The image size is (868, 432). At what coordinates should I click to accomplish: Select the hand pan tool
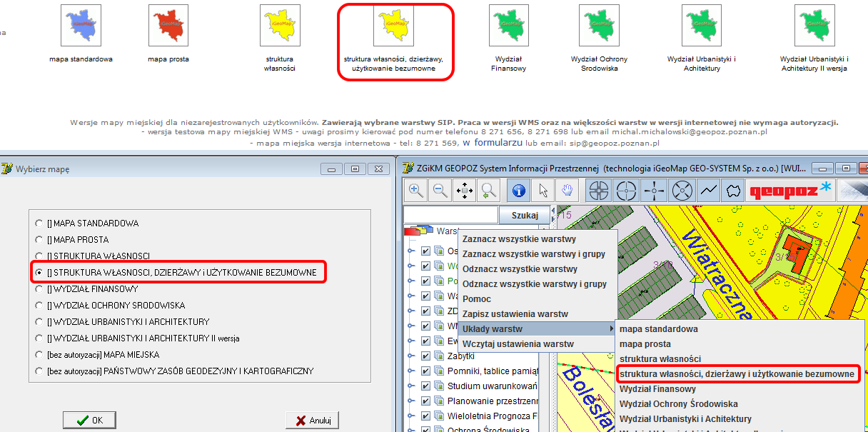567,190
